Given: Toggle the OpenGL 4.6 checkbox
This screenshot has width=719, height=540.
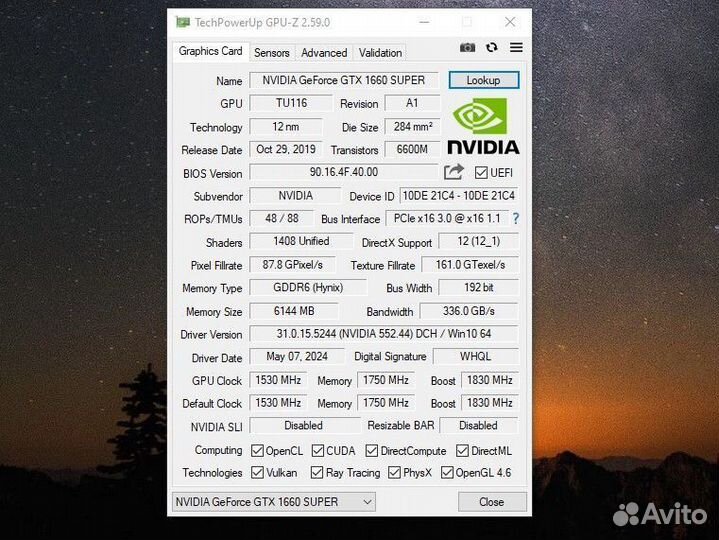Looking at the screenshot, I should [447, 472].
